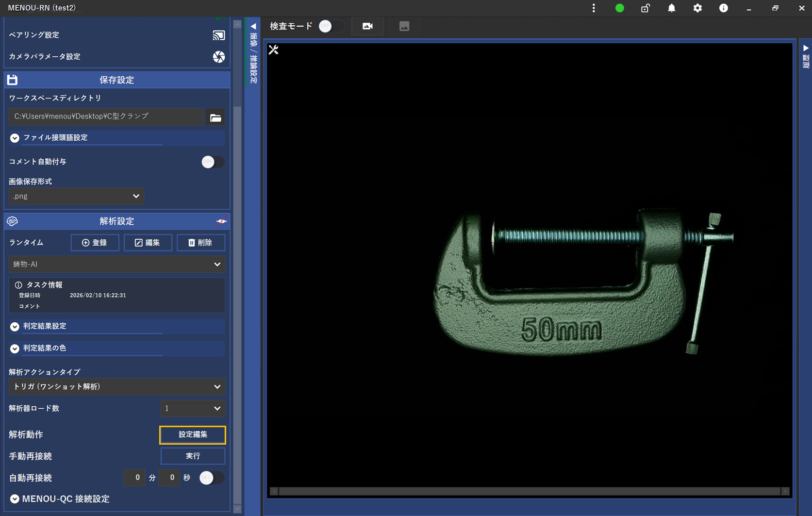Click the 設定編集 button
This screenshot has height=516, width=812.
point(193,435)
